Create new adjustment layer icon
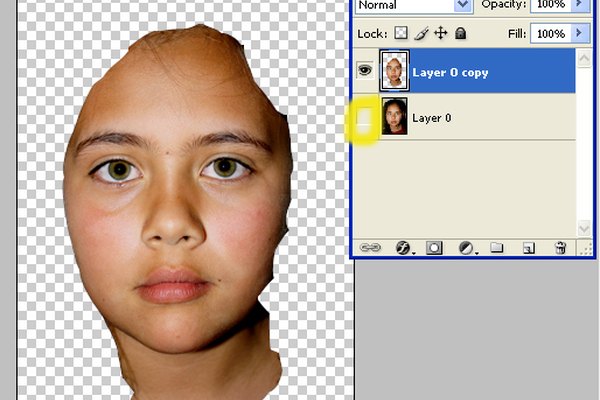600x400 pixels. pyautogui.click(x=466, y=248)
